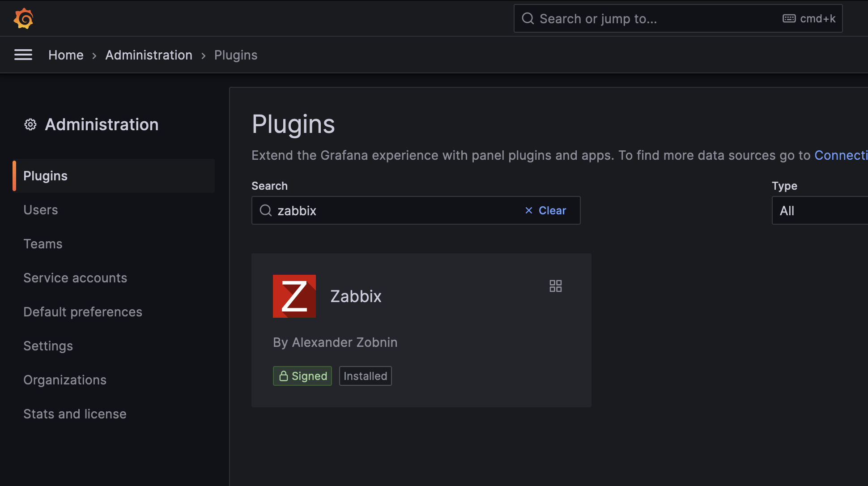Viewport: 868px width, 486px height.
Task: Click the lock icon in Signed badge
Action: pyautogui.click(x=284, y=376)
